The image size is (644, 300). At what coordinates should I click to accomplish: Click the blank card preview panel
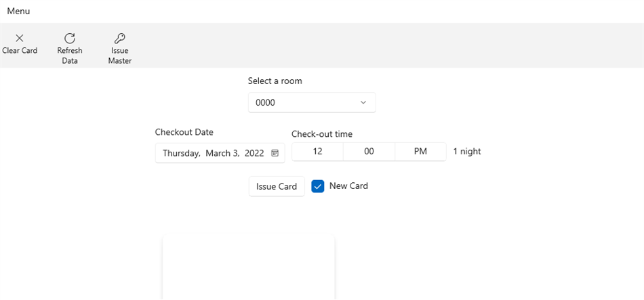tap(248, 268)
